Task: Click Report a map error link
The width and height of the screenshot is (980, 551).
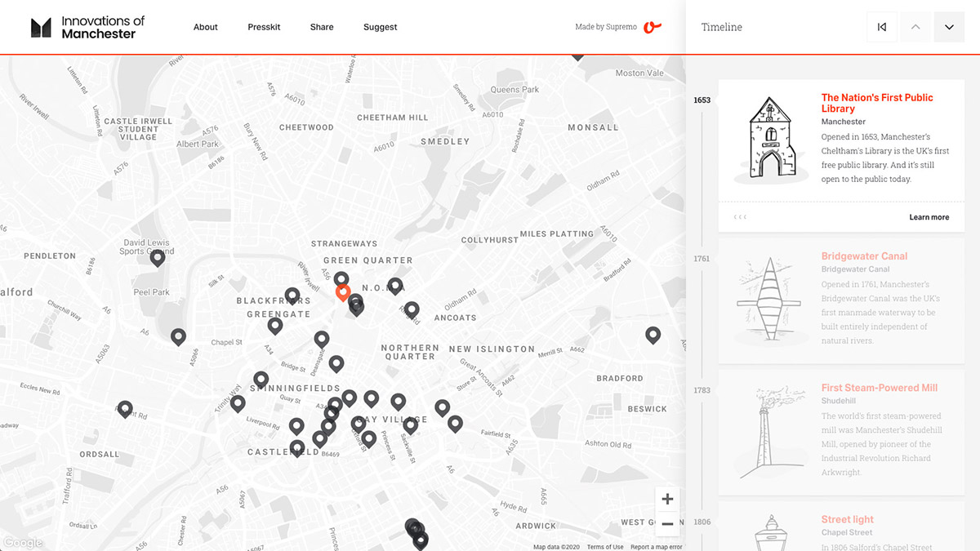Action: (x=656, y=547)
